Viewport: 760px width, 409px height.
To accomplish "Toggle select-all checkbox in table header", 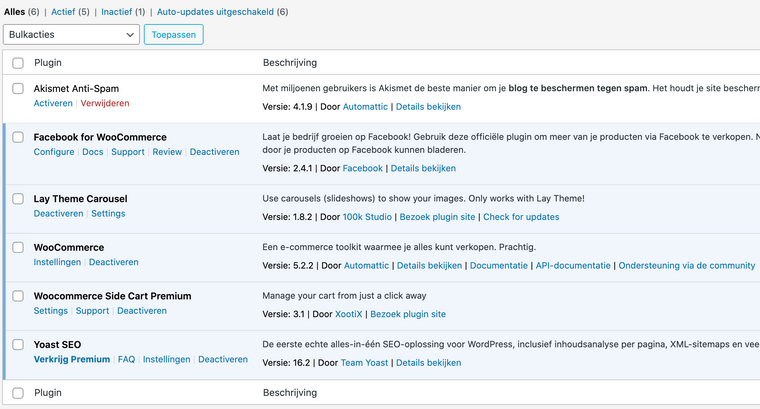I will coord(18,63).
